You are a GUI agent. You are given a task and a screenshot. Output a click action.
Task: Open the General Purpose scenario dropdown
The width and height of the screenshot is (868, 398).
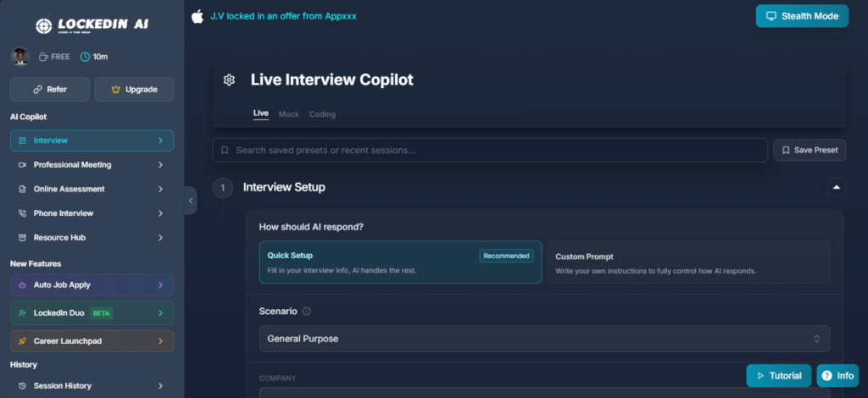(544, 339)
